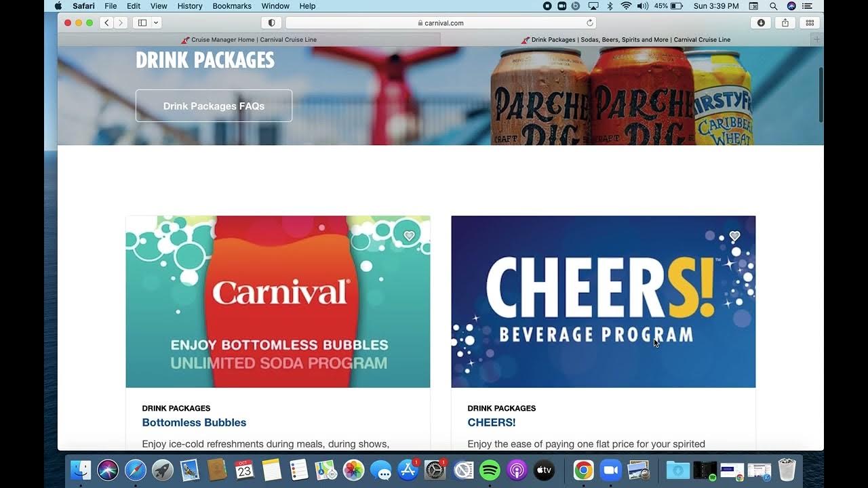Image resolution: width=868 pixels, height=488 pixels.
Task: Open Podcasts from the dock
Action: (x=517, y=470)
